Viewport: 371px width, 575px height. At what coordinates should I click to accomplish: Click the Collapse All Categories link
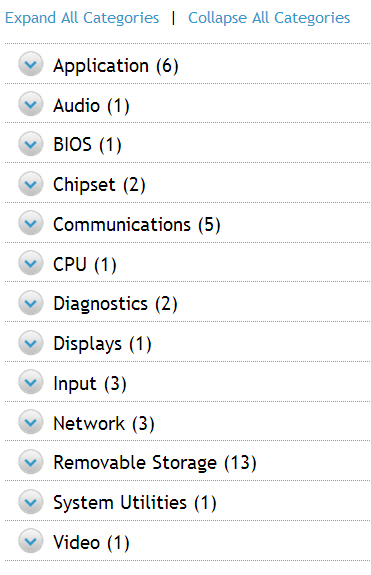pyautogui.click(x=269, y=18)
